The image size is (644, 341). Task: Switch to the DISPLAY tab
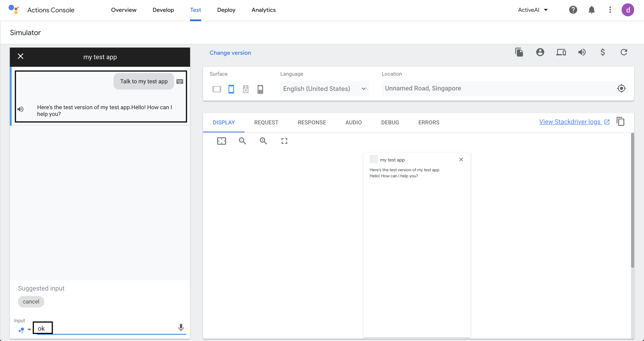(224, 122)
